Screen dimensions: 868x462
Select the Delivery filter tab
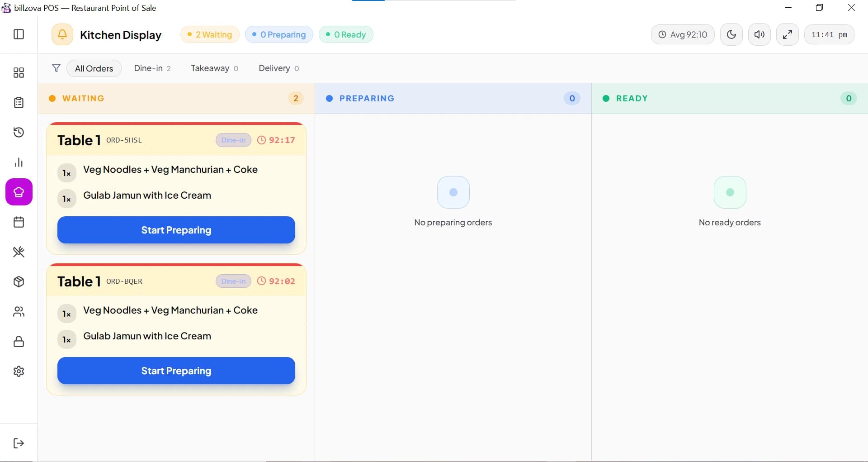click(278, 68)
